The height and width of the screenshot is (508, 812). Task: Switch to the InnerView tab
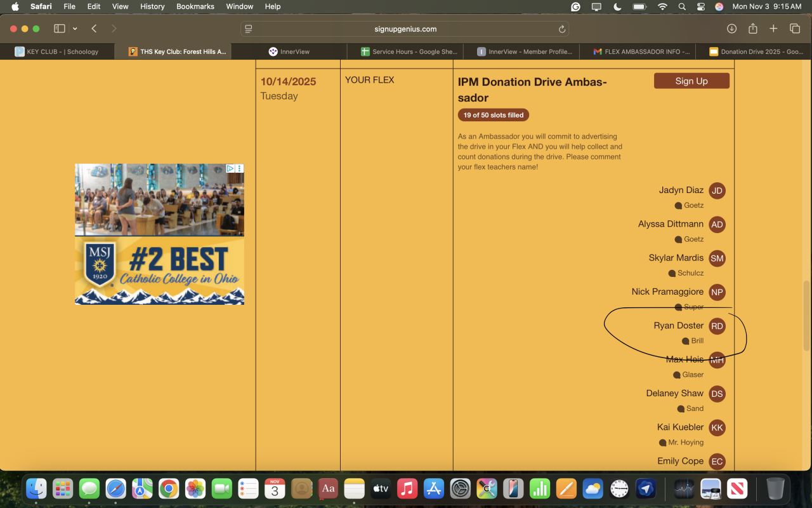point(289,51)
